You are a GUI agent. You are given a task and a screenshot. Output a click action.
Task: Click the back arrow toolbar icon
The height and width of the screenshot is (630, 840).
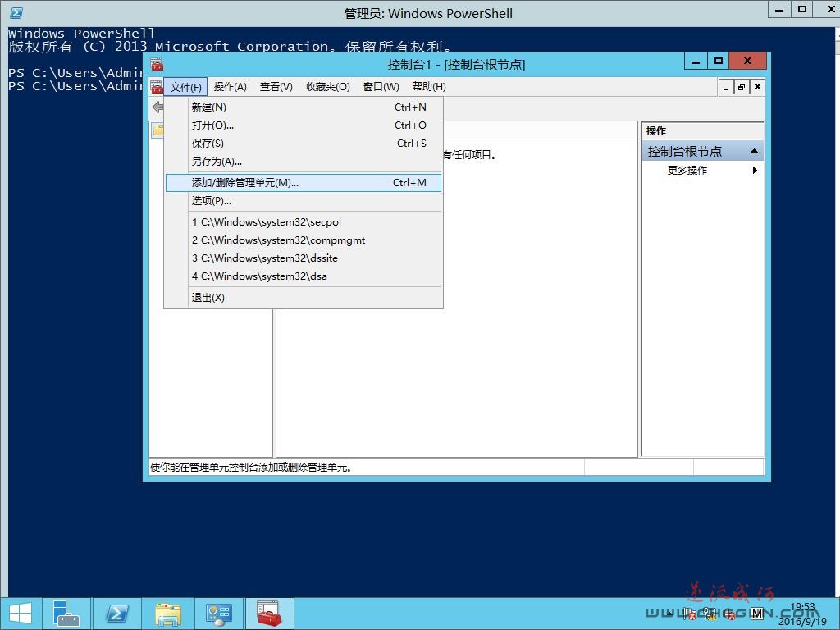point(158,107)
